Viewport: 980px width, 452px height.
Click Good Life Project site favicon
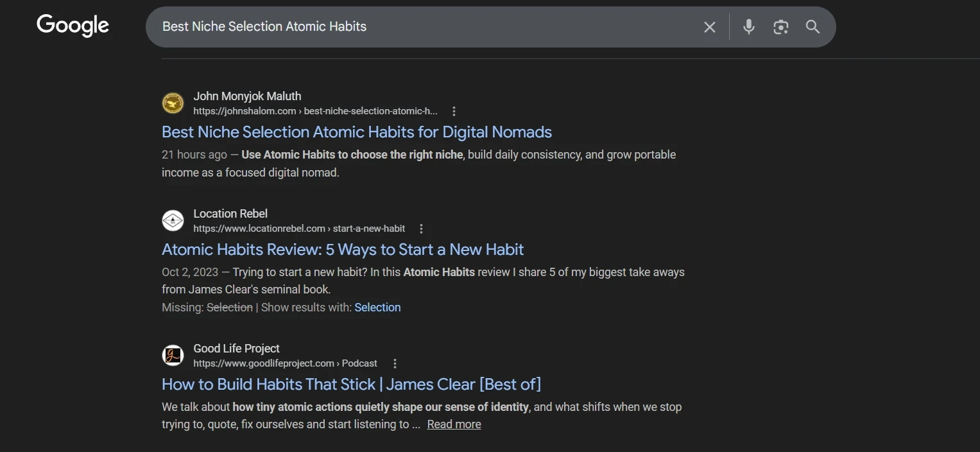[173, 356]
